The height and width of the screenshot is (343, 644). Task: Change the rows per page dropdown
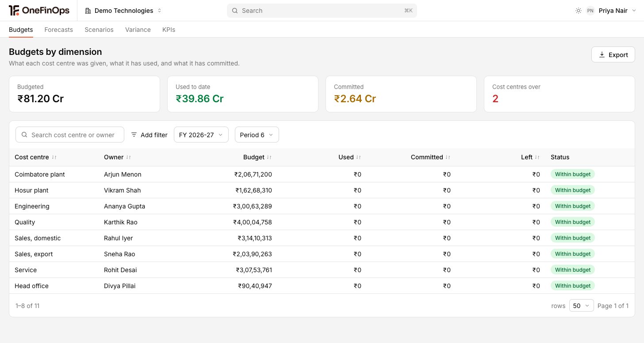click(x=581, y=305)
